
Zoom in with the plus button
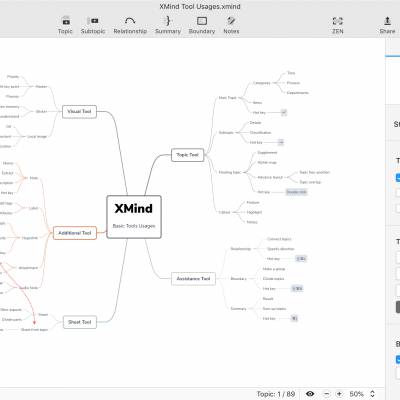coord(339,394)
